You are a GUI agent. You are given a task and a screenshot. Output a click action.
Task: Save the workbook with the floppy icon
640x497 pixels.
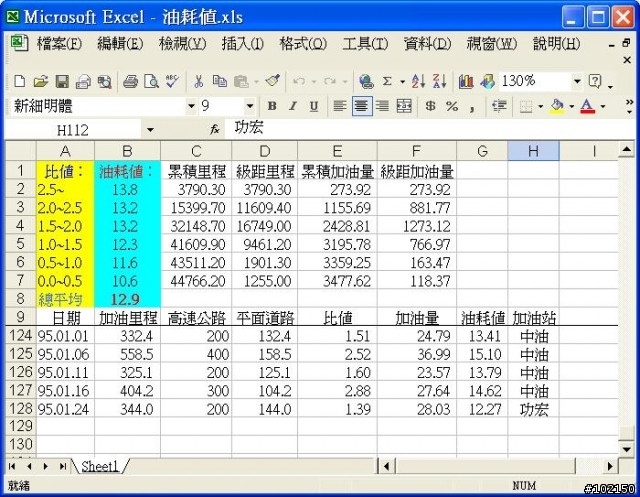62,82
